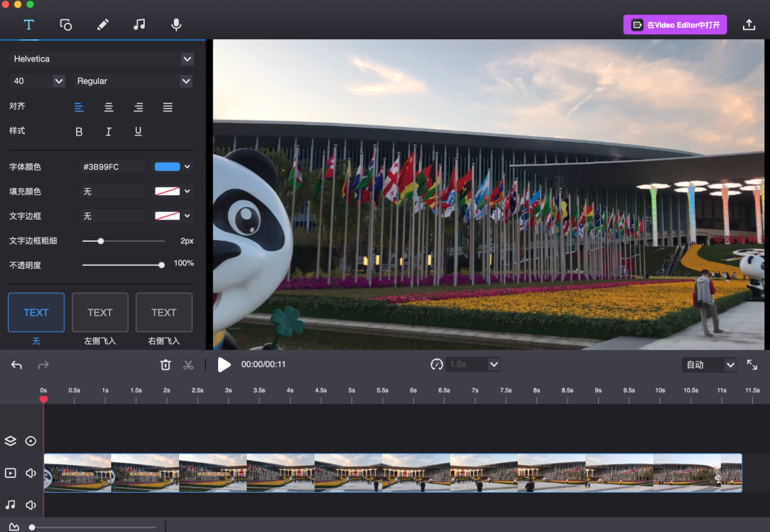Undo the last action
The height and width of the screenshot is (532, 770).
pyautogui.click(x=16, y=365)
